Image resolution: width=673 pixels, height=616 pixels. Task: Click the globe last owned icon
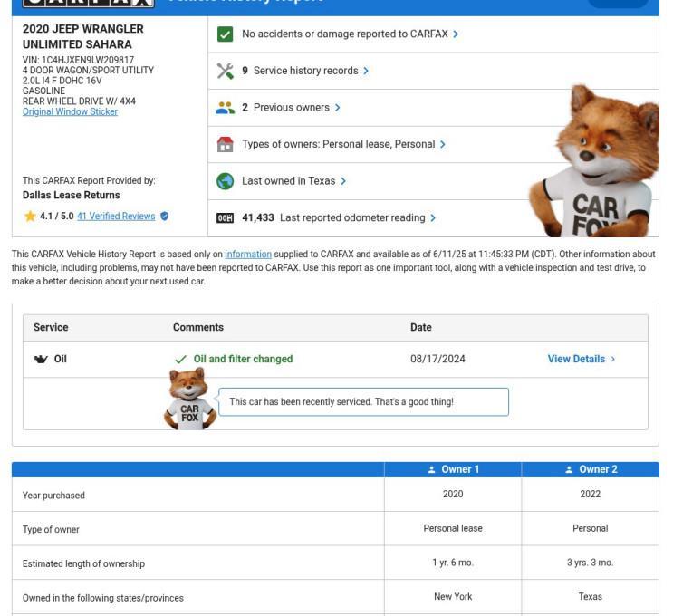coord(225,181)
